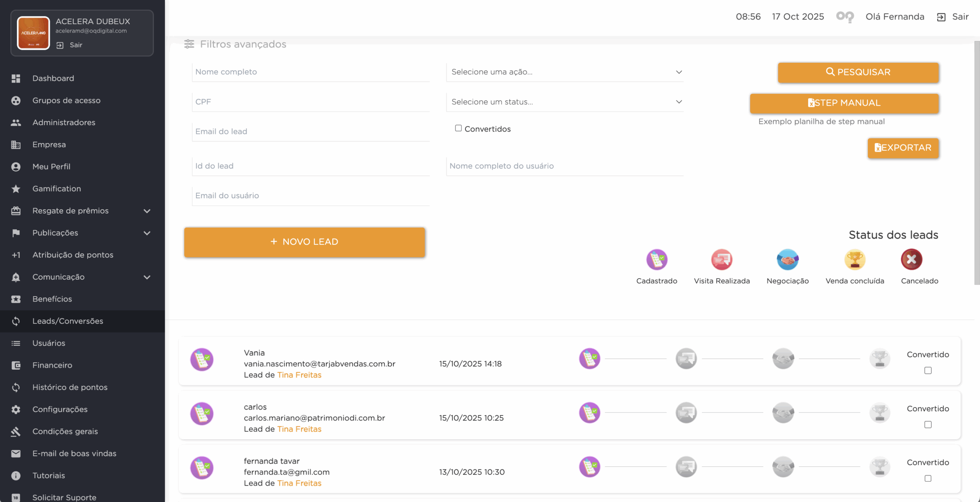Open the Gamification menu item

[57, 189]
